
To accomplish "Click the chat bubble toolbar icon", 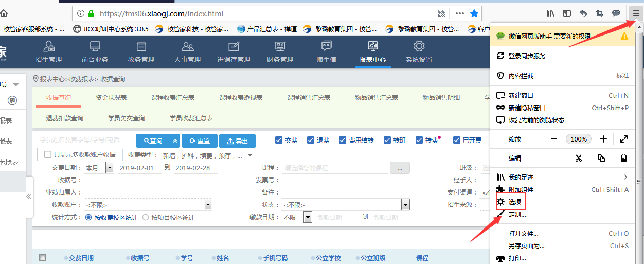I will [x=616, y=13].
